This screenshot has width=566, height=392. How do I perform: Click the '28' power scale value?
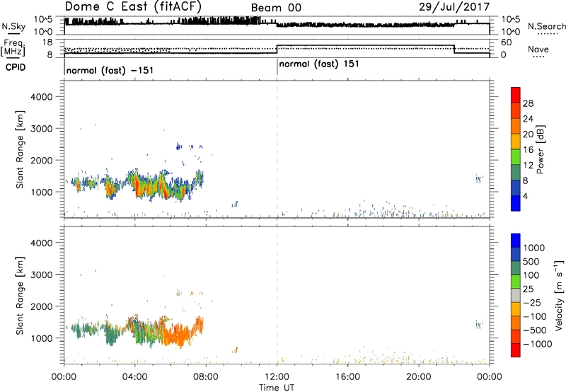point(528,103)
